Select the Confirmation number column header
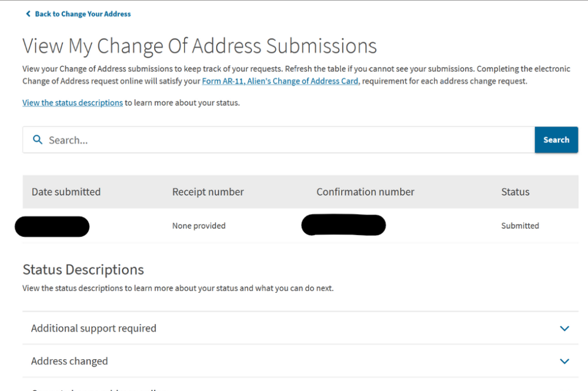The image size is (588, 391). point(365,192)
